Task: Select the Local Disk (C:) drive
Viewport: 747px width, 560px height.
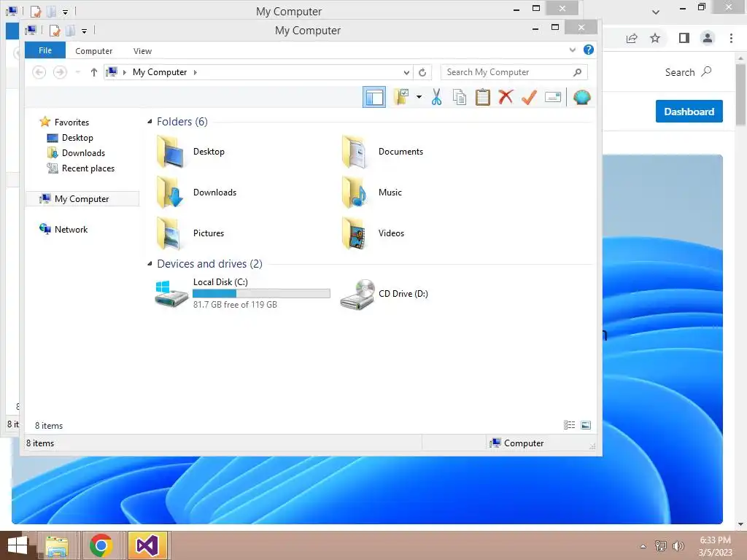Action: [x=242, y=293]
